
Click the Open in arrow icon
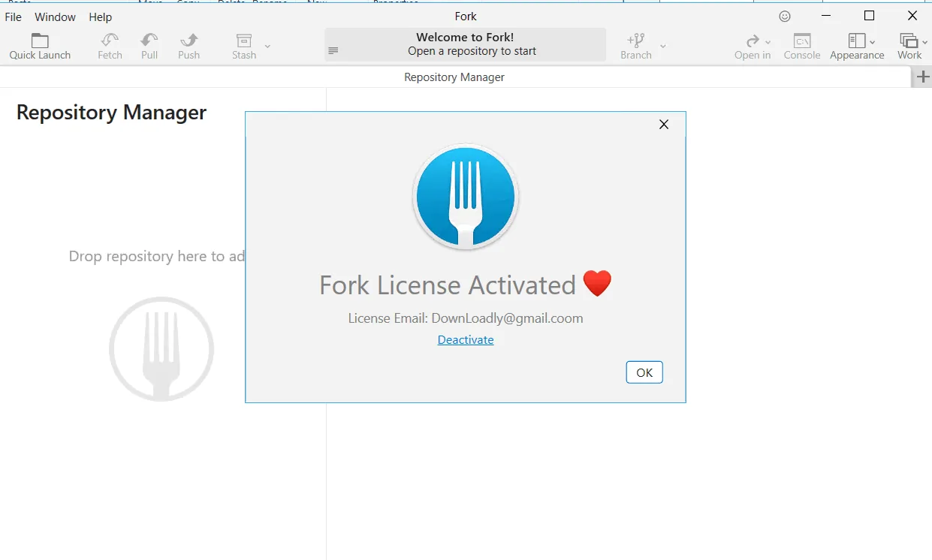point(752,41)
